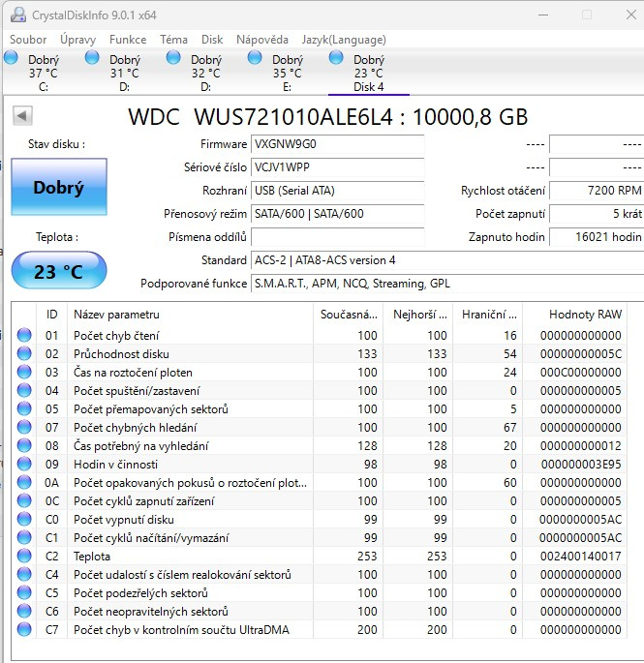Click Počet chyb v kontrolním součtu UltraDMA
This screenshot has height=663, width=644.
pyautogui.click(x=181, y=629)
